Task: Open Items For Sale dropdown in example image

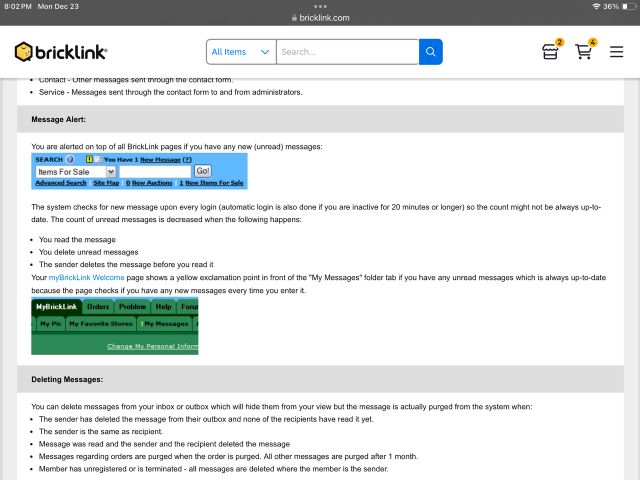Action: tap(76, 171)
